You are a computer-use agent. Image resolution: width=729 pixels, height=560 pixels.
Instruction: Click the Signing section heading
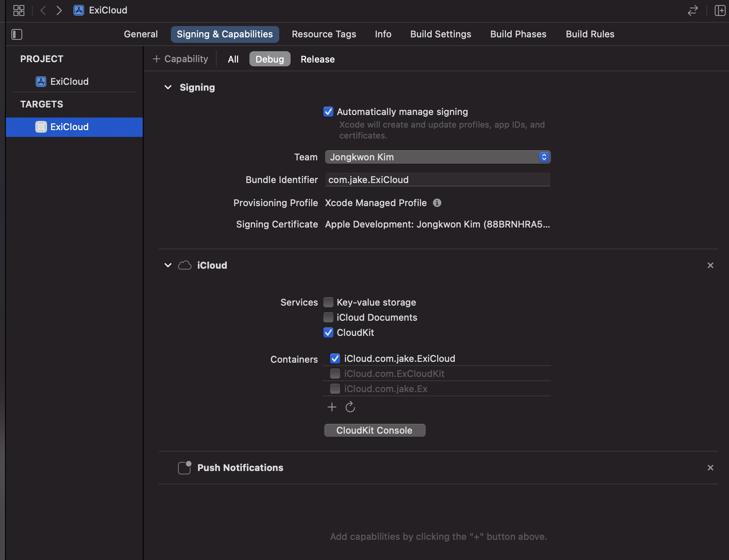pos(197,87)
